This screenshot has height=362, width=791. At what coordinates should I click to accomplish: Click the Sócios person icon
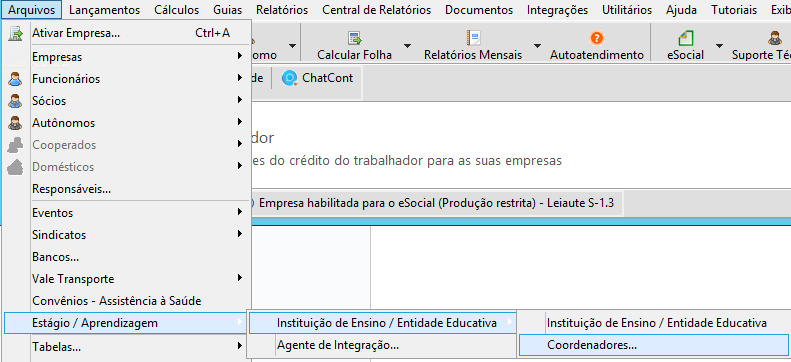click(x=16, y=101)
